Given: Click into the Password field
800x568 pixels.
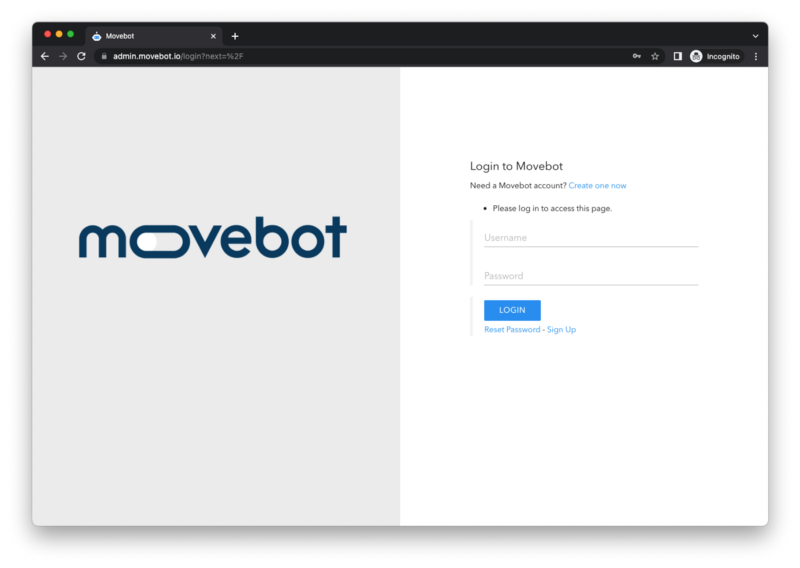Looking at the screenshot, I should click(x=590, y=276).
